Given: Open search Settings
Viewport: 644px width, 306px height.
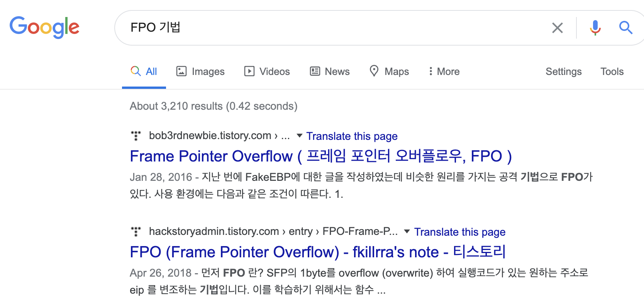Looking at the screenshot, I should [563, 71].
